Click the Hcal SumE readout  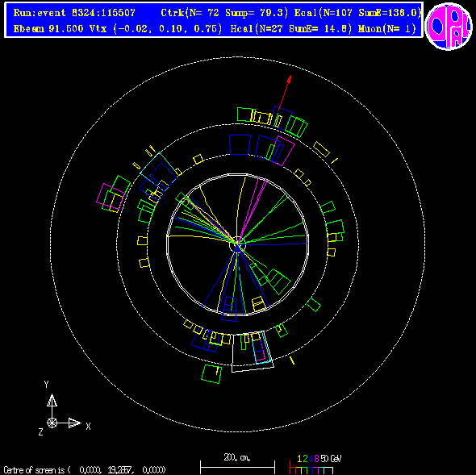[x=320, y=29]
